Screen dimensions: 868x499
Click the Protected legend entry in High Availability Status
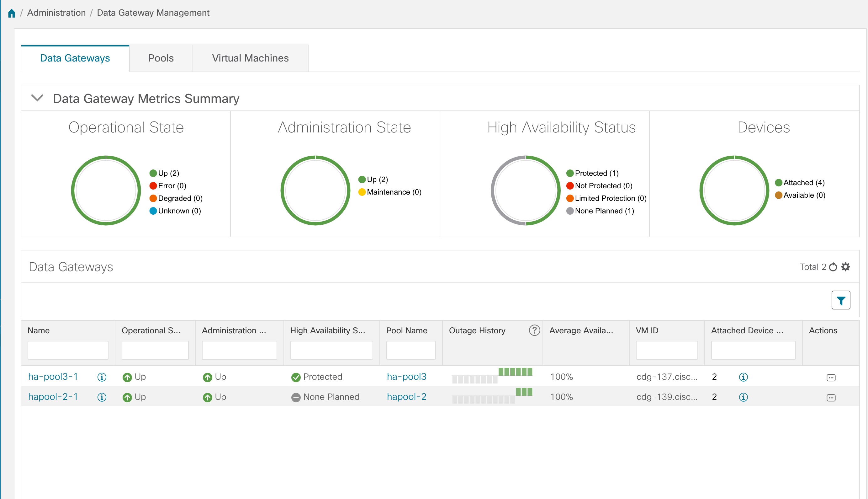click(596, 173)
